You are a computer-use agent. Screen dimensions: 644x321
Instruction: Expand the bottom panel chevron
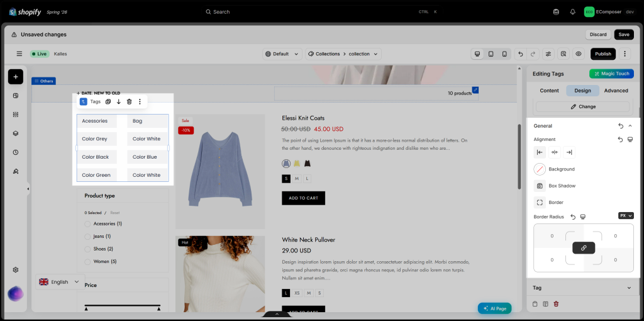pos(277,315)
